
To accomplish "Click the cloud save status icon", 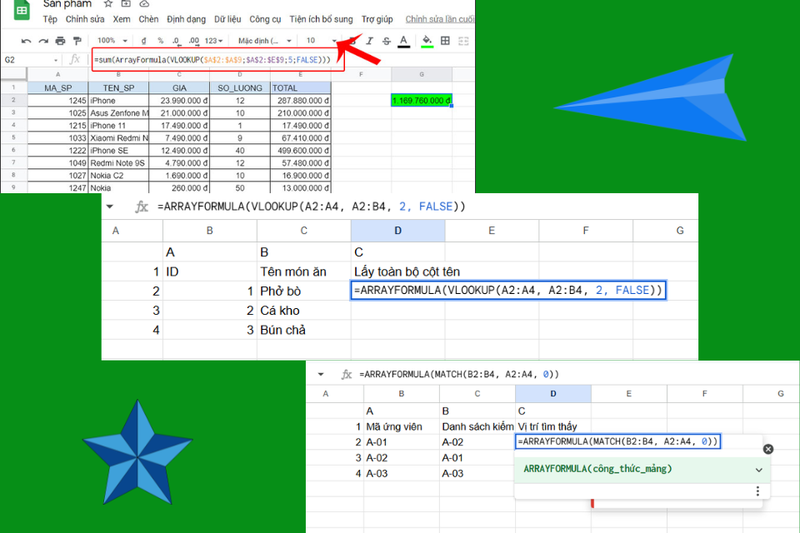I will tap(144, 4).
